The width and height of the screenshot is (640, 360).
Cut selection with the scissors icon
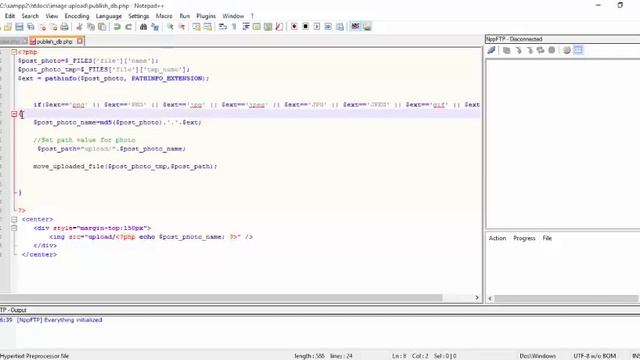coord(79,27)
